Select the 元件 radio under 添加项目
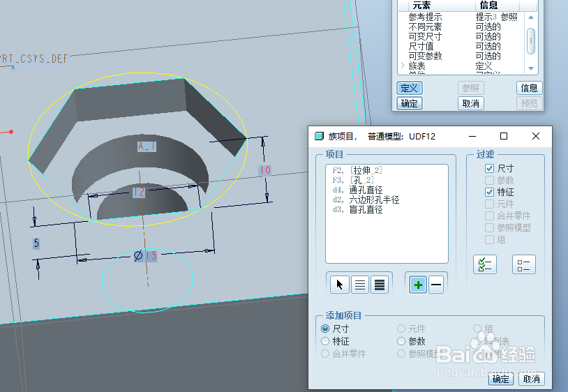The image size is (568, 392). pyautogui.click(x=401, y=329)
